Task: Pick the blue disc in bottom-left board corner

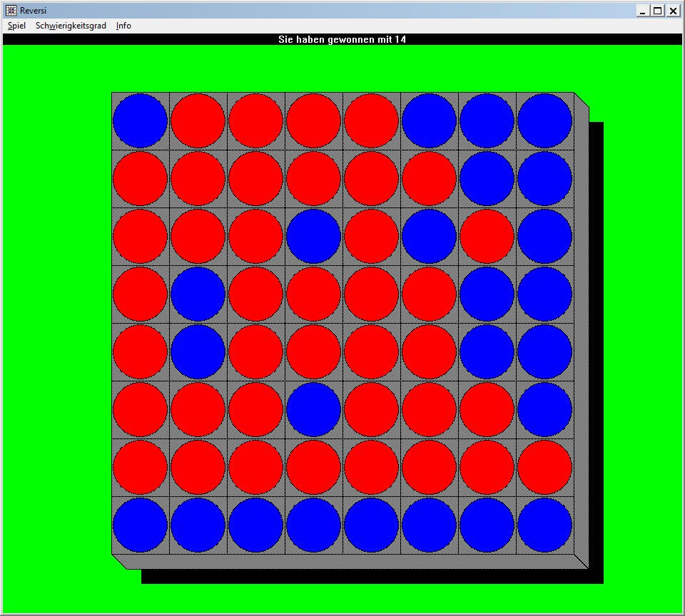Action: (141, 525)
